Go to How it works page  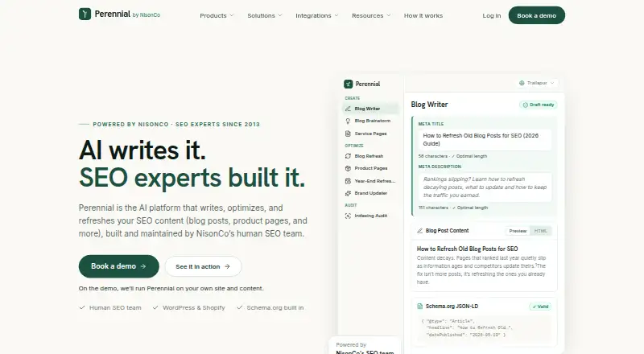tap(423, 15)
